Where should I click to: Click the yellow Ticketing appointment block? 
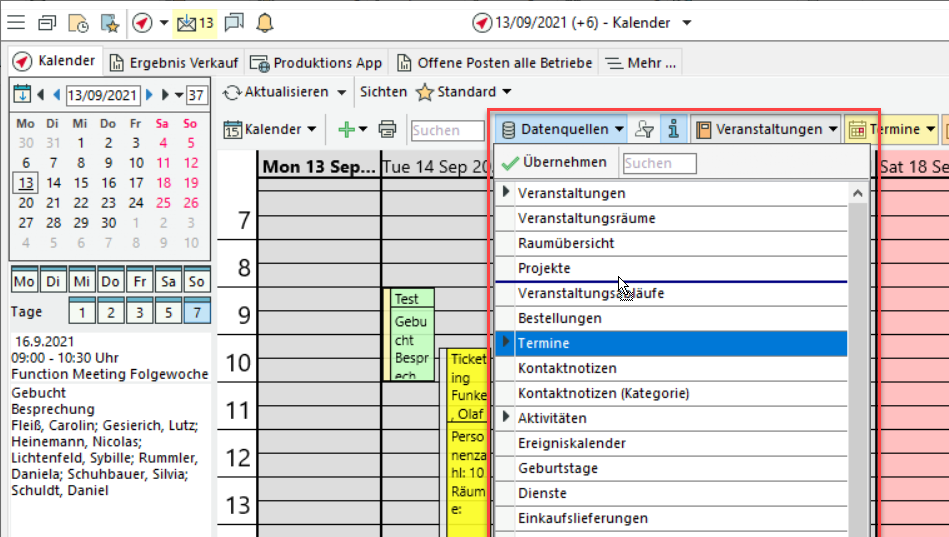pyautogui.click(x=466, y=385)
